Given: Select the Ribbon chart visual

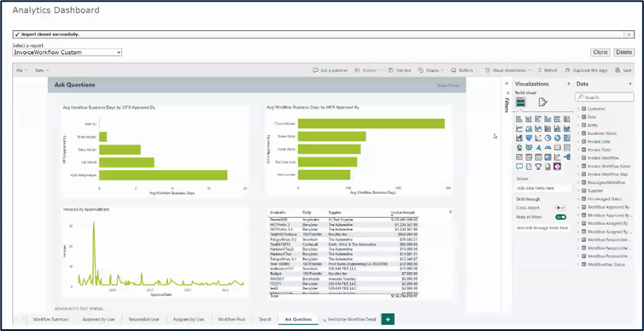Looking at the screenshot, I should point(567,128).
